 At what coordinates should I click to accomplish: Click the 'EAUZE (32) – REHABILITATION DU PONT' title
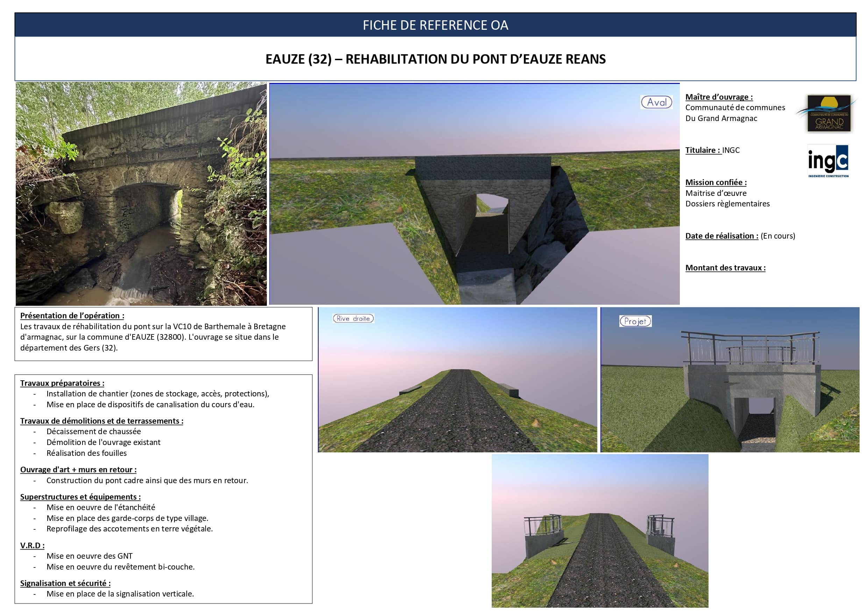pyautogui.click(x=435, y=59)
